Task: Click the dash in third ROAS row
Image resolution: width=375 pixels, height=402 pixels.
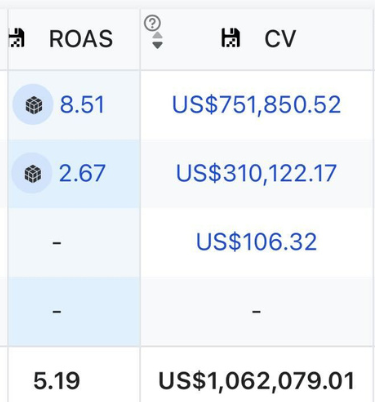Action: point(57,243)
